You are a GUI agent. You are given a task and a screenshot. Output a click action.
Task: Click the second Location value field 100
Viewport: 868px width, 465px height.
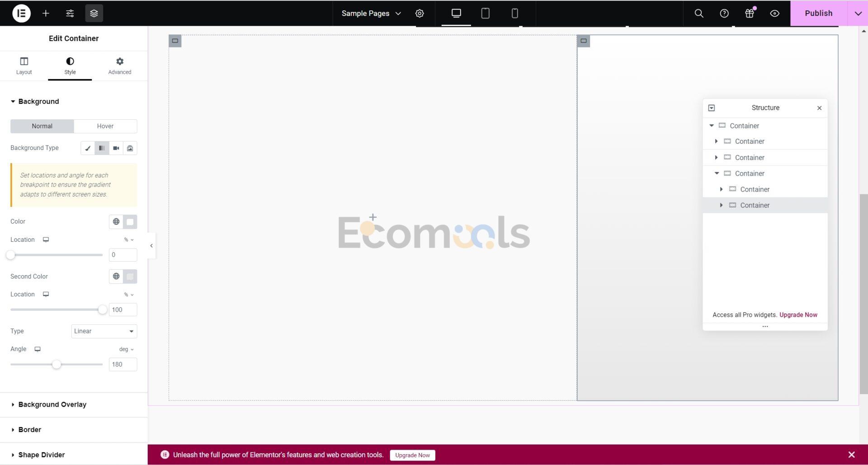pyautogui.click(x=123, y=310)
